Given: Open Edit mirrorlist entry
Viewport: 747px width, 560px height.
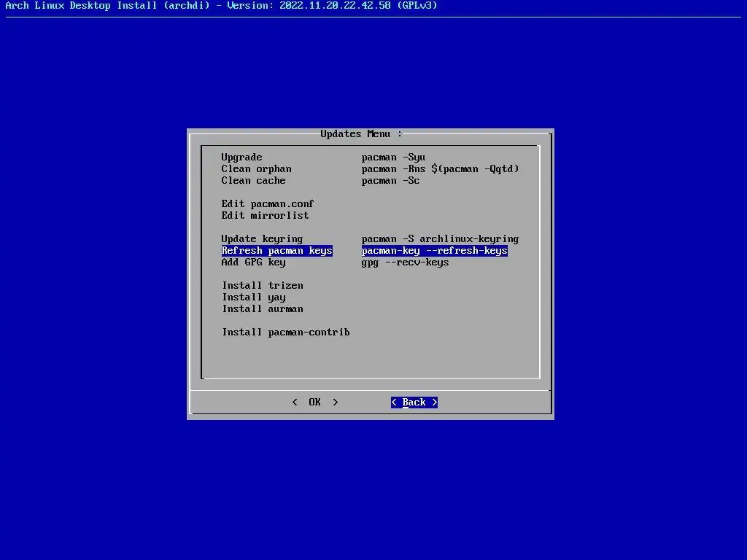Looking at the screenshot, I should [x=265, y=215].
